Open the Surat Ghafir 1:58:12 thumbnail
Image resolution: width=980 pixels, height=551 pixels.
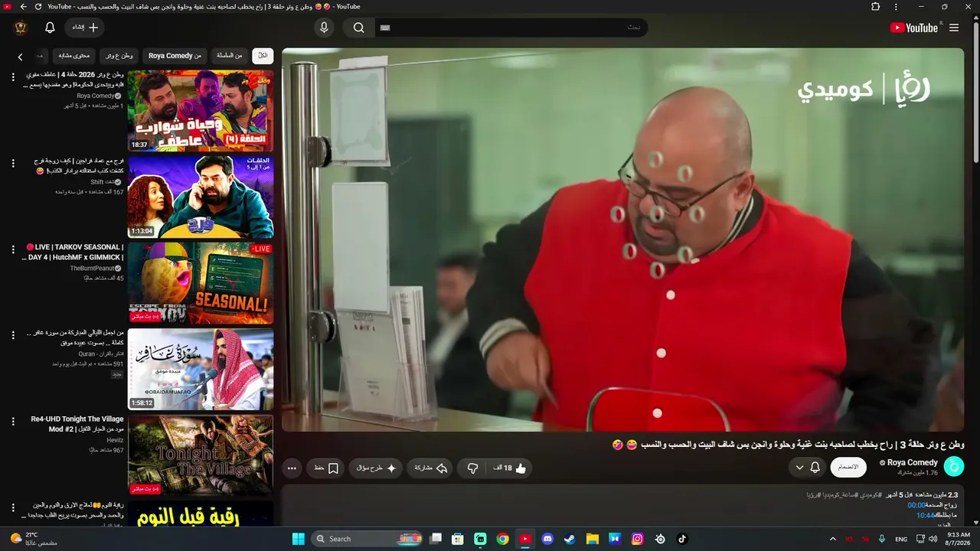click(x=201, y=370)
